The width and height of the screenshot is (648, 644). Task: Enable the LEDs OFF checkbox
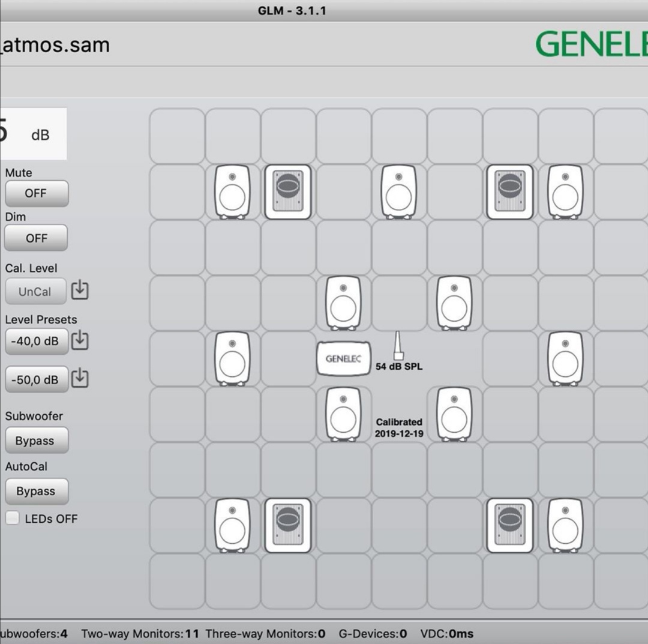tap(13, 519)
